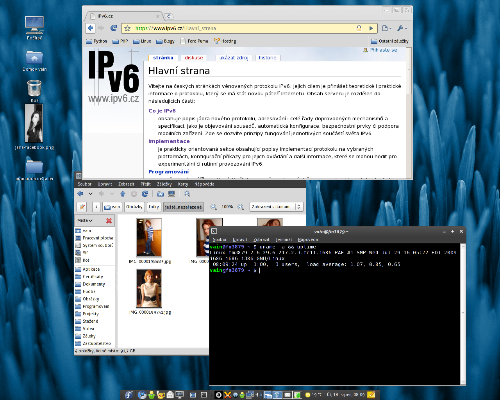Select photo of woman in white dress

coord(149,288)
